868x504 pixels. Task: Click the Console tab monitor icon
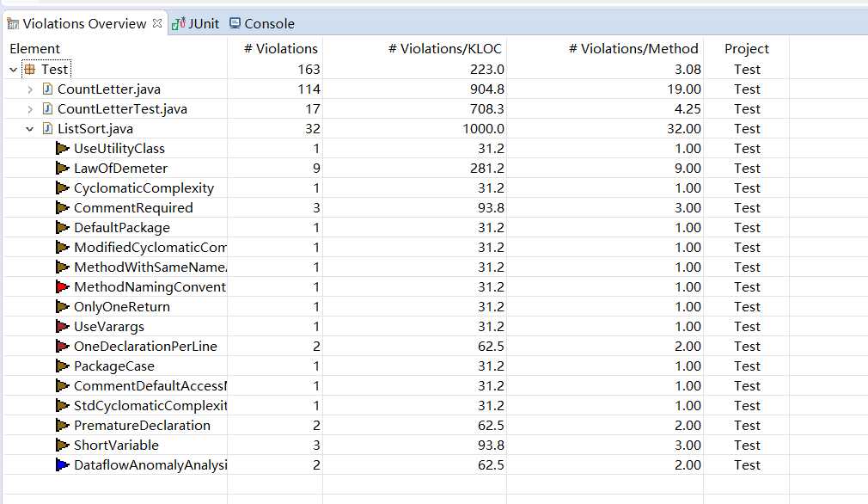point(235,22)
